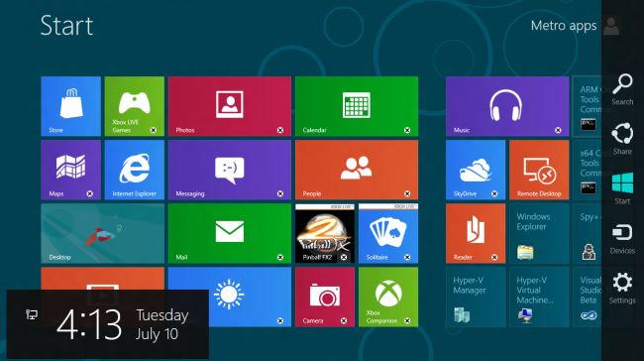
Task: Click the x badge on Calendar tile
Action: tap(407, 130)
